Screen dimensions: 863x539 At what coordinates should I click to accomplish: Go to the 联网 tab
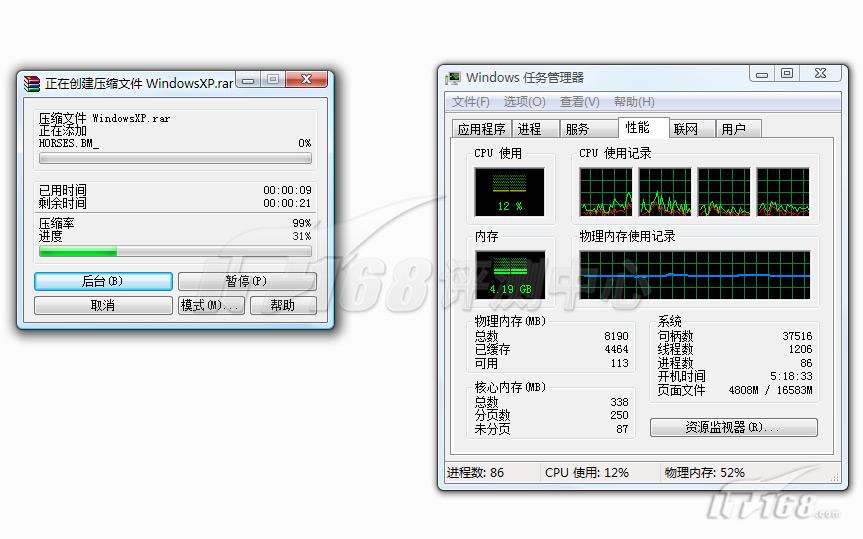pyautogui.click(x=685, y=129)
